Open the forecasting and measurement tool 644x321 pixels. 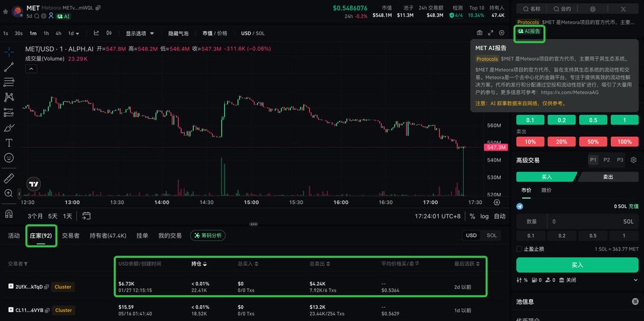pyautogui.click(x=9, y=113)
